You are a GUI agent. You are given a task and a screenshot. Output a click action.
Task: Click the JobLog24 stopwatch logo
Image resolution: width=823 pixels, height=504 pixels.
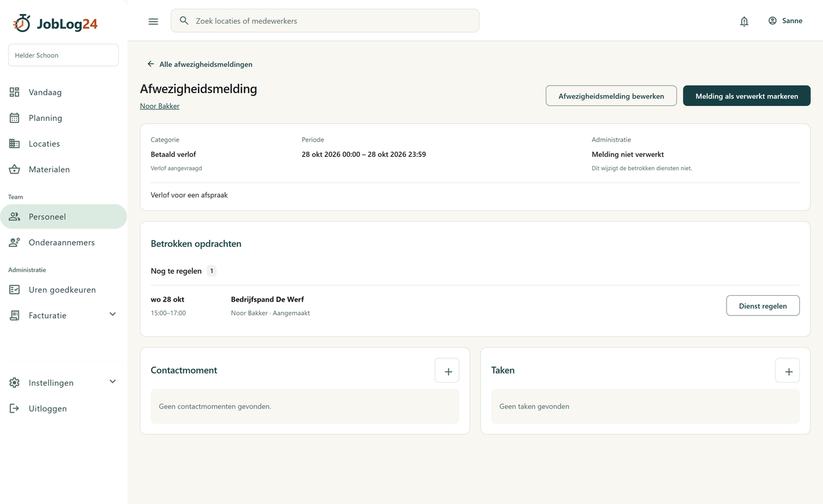coord(22,23)
